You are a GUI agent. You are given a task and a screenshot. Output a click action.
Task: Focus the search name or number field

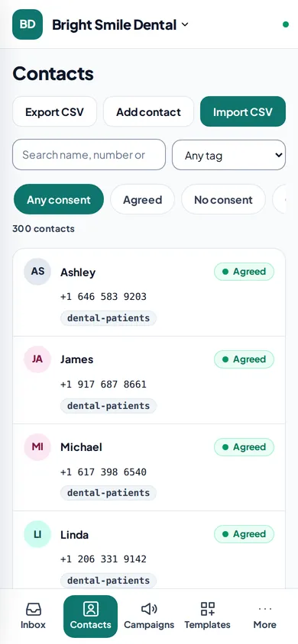click(x=89, y=155)
